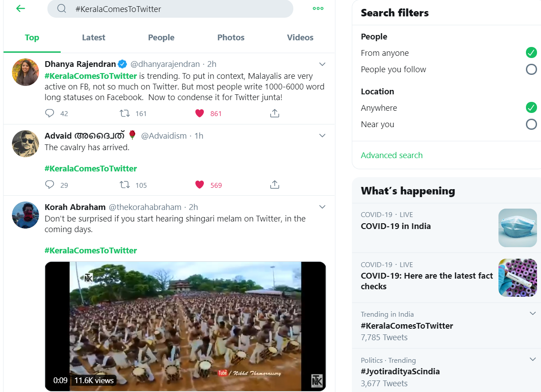Share Advaid's cavalry tweet
541x392 pixels.
(x=275, y=185)
